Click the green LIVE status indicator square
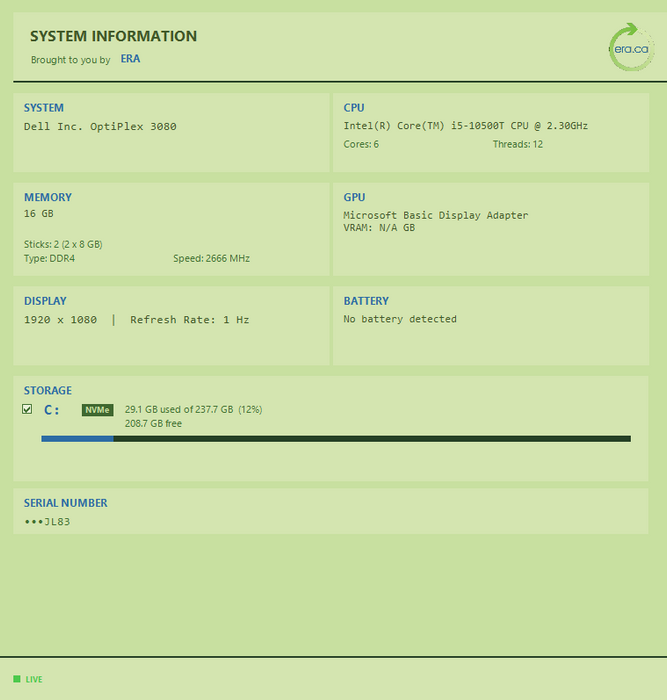Screen dimensions: 667x700 [x=17, y=679]
